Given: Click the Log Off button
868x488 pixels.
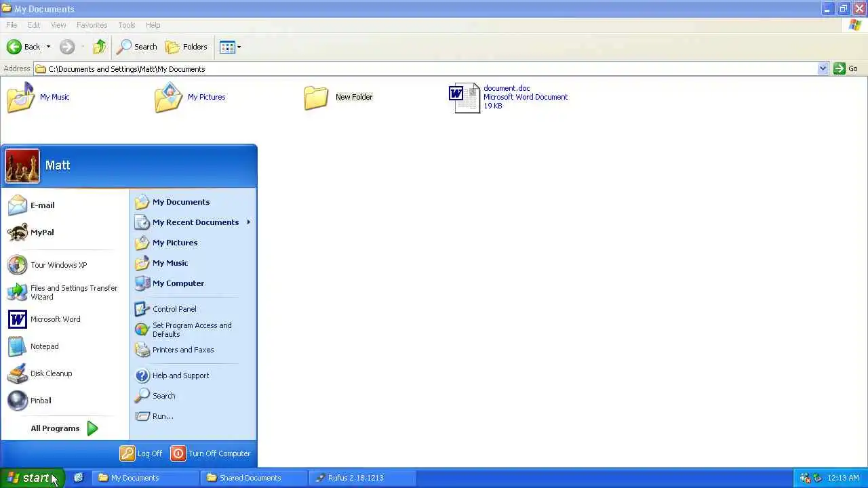Looking at the screenshot, I should coord(141,453).
